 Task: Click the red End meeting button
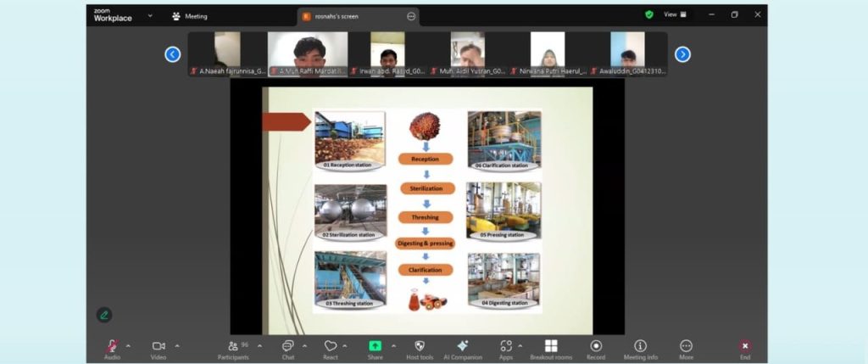coord(745,346)
